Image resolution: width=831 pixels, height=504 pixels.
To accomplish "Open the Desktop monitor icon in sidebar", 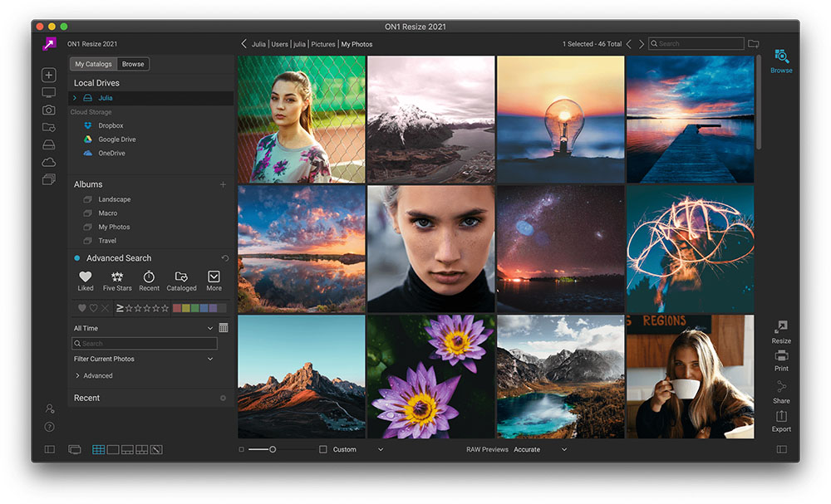I will [49, 93].
